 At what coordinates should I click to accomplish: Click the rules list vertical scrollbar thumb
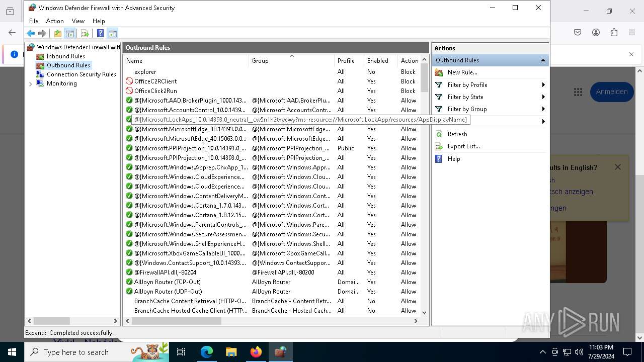point(424,78)
